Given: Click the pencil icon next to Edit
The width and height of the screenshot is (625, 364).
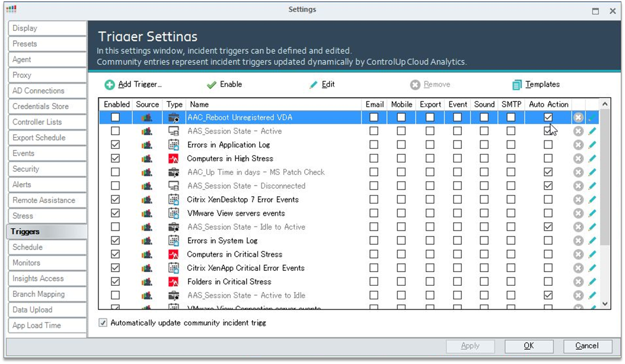Looking at the screenshot, I should click(314, 85).
